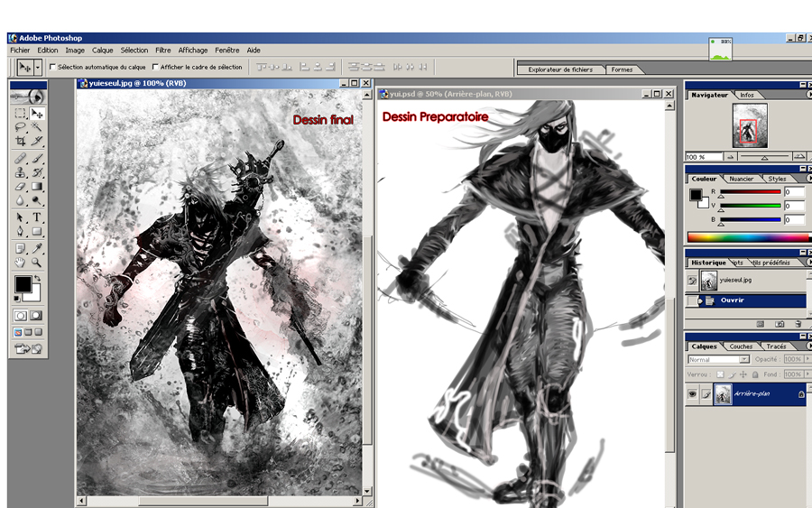The image size is (812, 508).
Task: Select the Magic Wand tool
Action: 37,127
